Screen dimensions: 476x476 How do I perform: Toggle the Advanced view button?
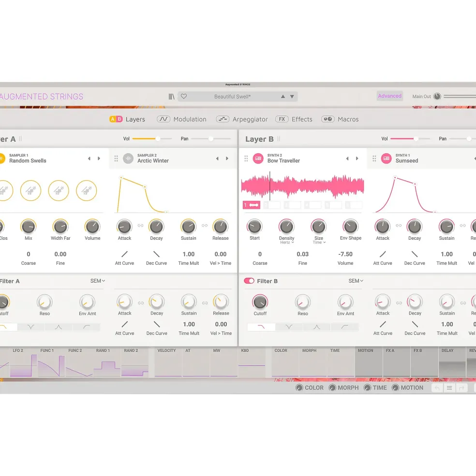click(390, 96)
